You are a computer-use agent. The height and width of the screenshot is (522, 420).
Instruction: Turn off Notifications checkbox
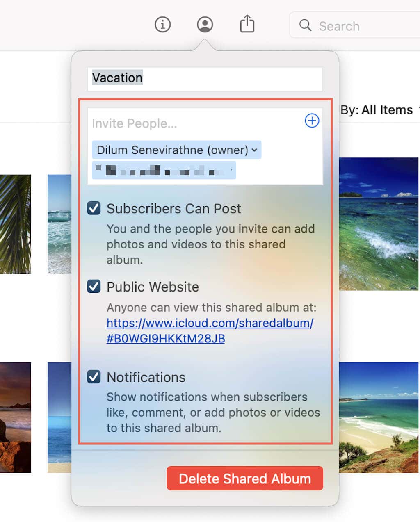pyautogui.click(x=94, y=376)
